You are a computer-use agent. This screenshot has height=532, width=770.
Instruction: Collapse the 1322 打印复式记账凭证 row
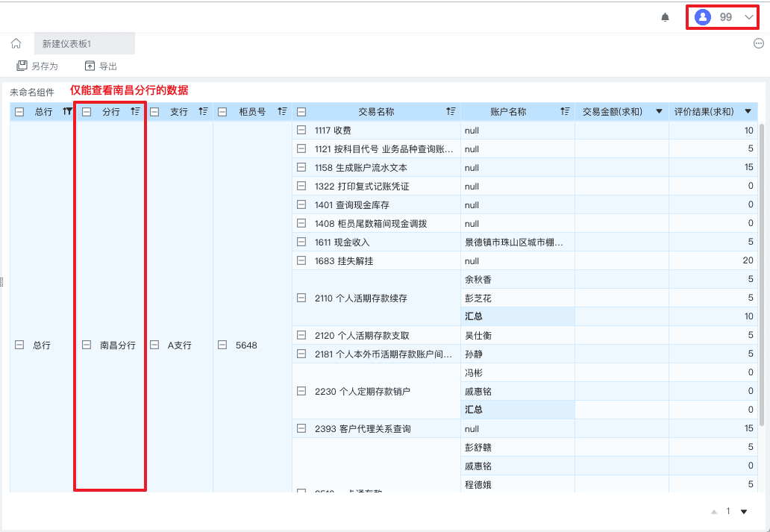click(301, 187)
